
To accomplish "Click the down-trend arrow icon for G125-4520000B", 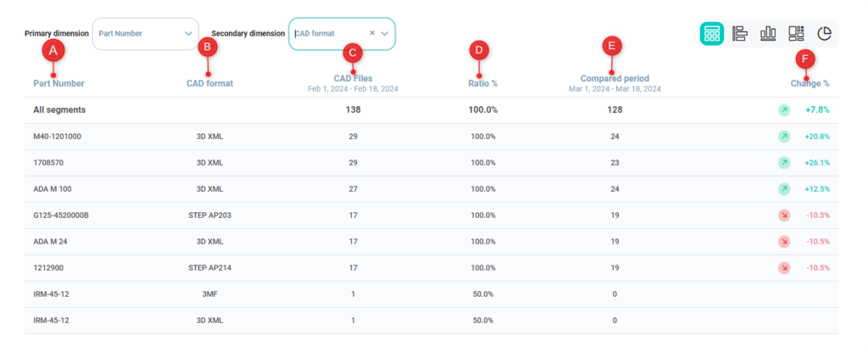I will point(784,215).
